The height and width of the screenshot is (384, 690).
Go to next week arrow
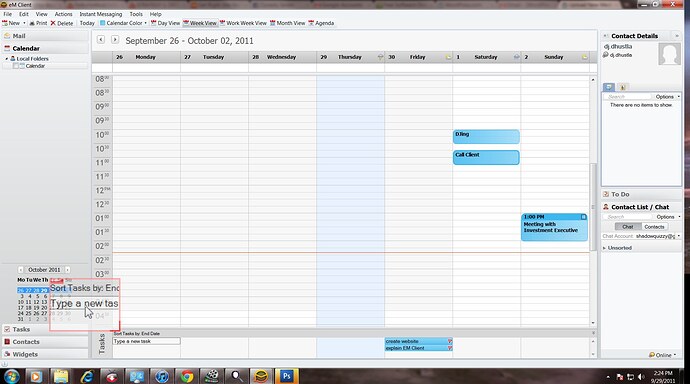click(115, 40)
